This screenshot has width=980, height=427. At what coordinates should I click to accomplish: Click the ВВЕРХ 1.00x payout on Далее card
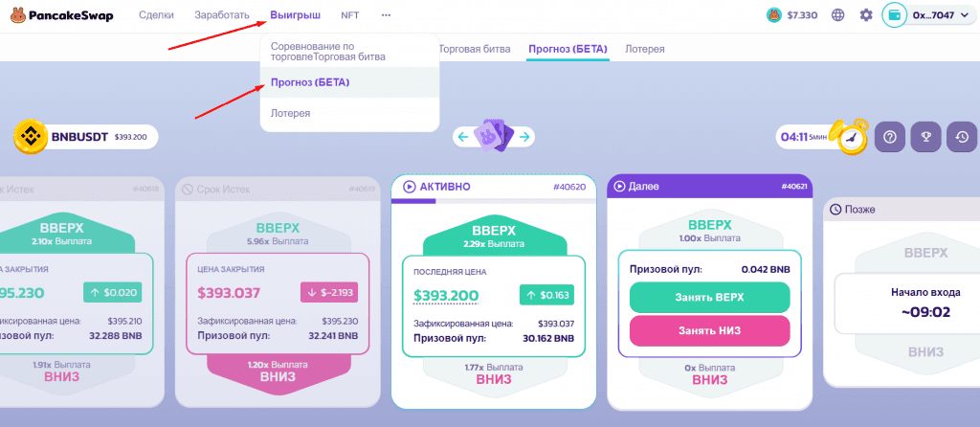[x=709, y=230]
